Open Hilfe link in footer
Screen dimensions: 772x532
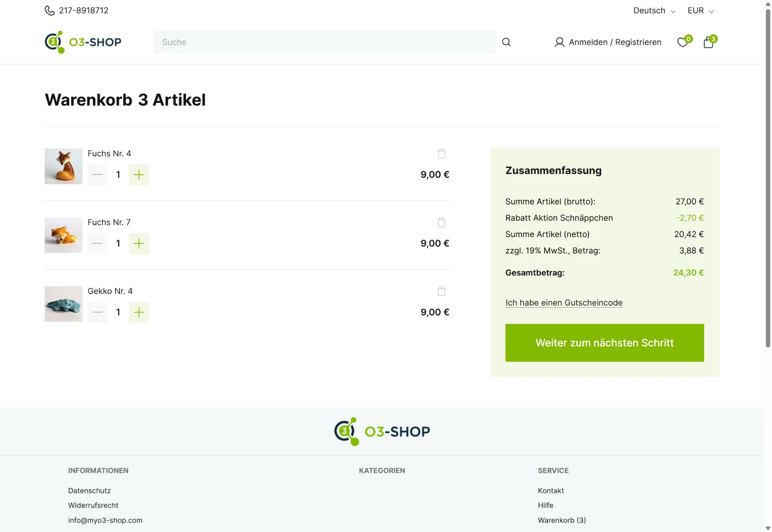coord(545,505)
